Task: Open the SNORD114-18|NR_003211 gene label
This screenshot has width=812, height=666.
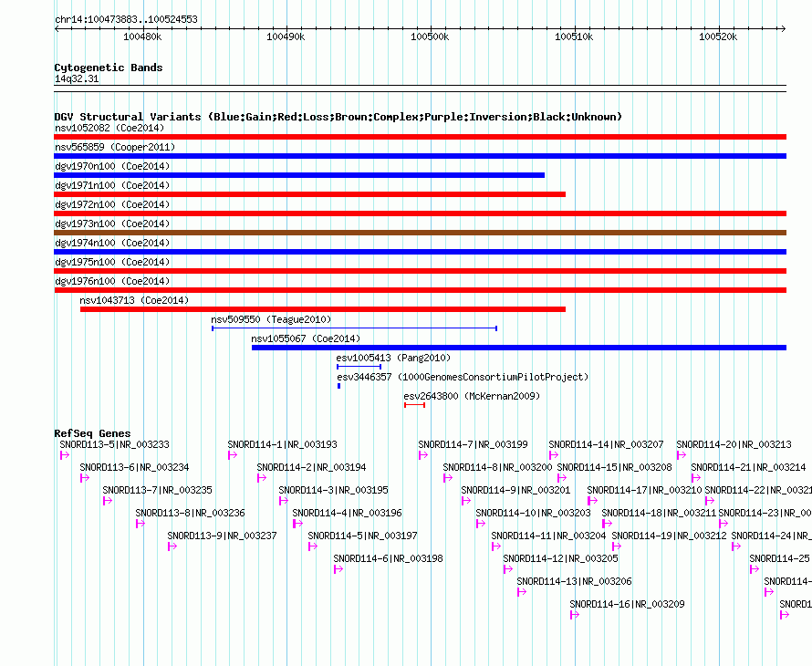Action: coord(659,513)
